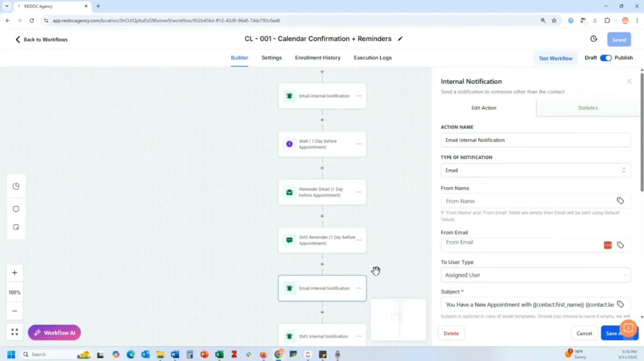Zoom out the canvas with minus button

(14, 311)
